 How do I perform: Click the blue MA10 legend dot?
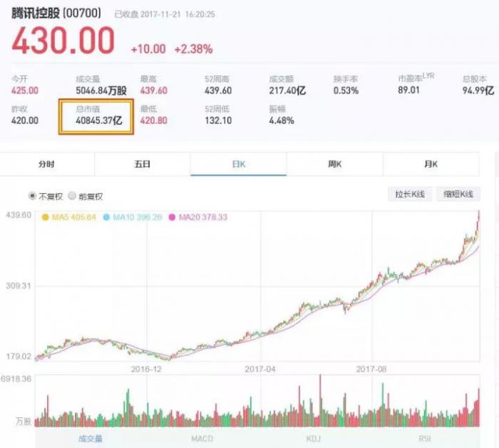(x=106, y=217)
